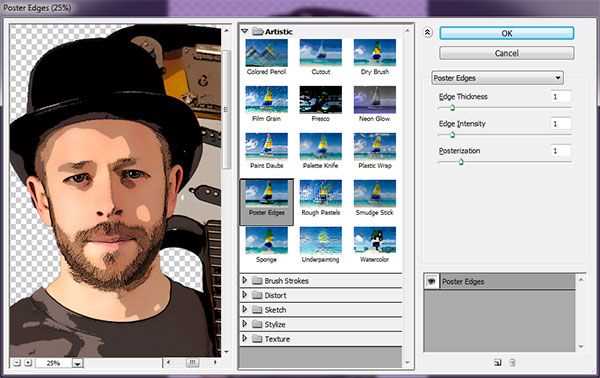The width and height of the screenshot is (600, 378).
Task: Click the delete effect layer trash icon
Action: 512,363
